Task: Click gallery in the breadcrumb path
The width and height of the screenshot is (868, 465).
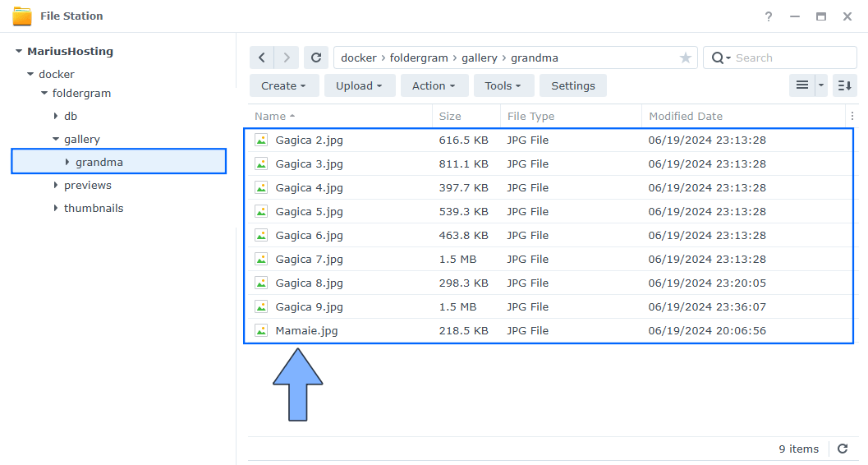Action: click(480, 58)
